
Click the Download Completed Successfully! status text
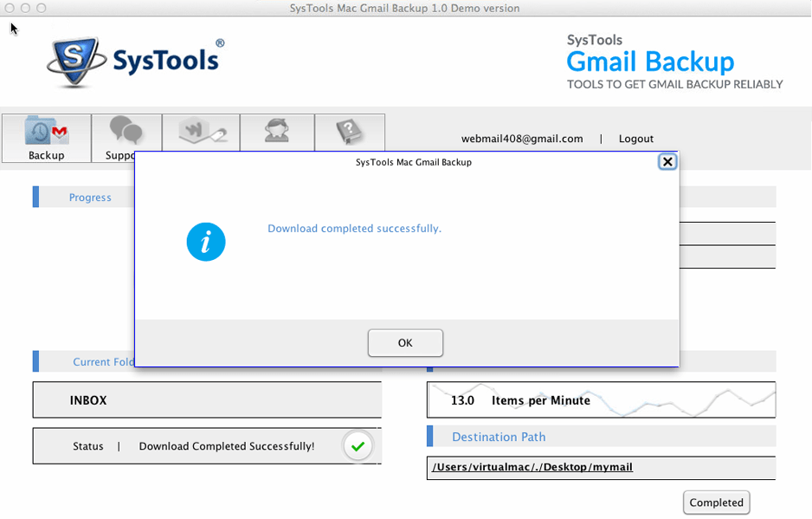pyautogui.click(x=227, y=446)
